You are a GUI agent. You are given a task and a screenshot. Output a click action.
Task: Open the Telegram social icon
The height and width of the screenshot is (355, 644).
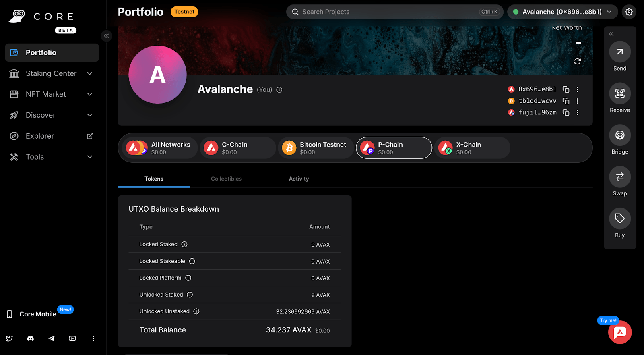(52, 338)
